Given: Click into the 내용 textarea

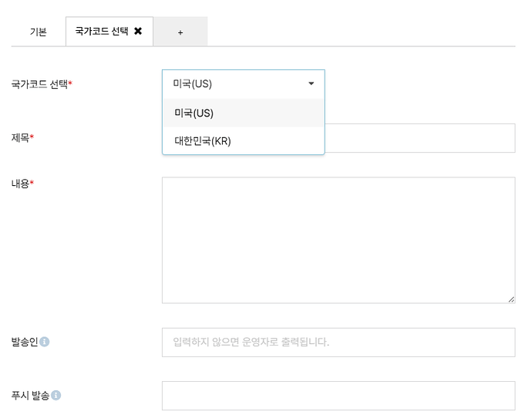Looking at the screenshot, I should pos(338,240).
